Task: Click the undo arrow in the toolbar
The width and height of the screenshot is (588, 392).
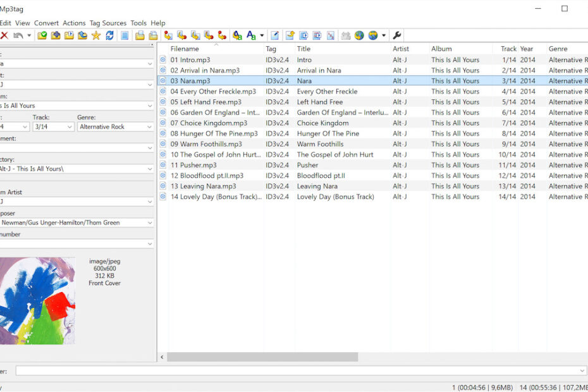Action: point(18,36)
